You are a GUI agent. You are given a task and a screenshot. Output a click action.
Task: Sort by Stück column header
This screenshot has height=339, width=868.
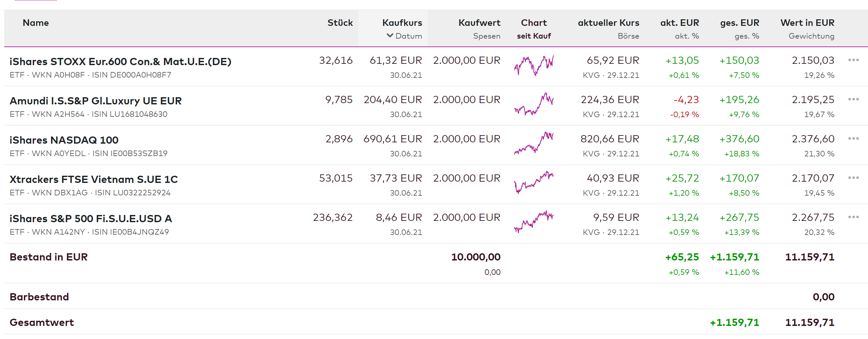click(340, 23)
